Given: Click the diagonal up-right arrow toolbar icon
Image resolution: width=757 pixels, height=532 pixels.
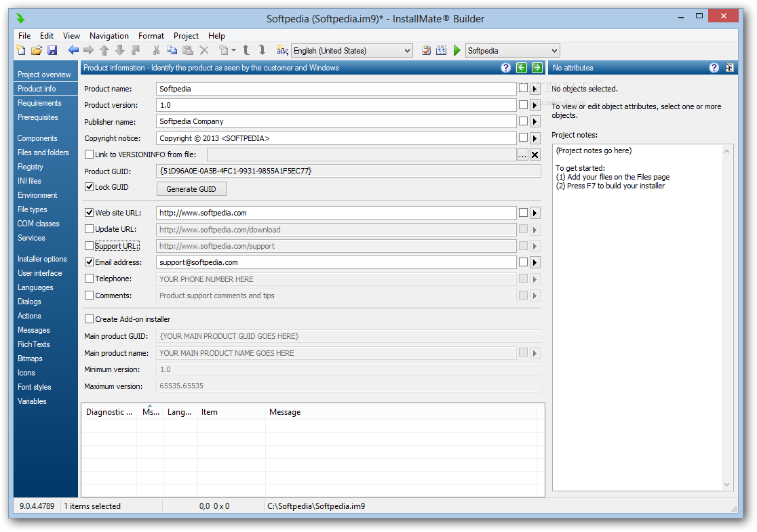Looking at the screenshot, I should [x=136, y=50].
